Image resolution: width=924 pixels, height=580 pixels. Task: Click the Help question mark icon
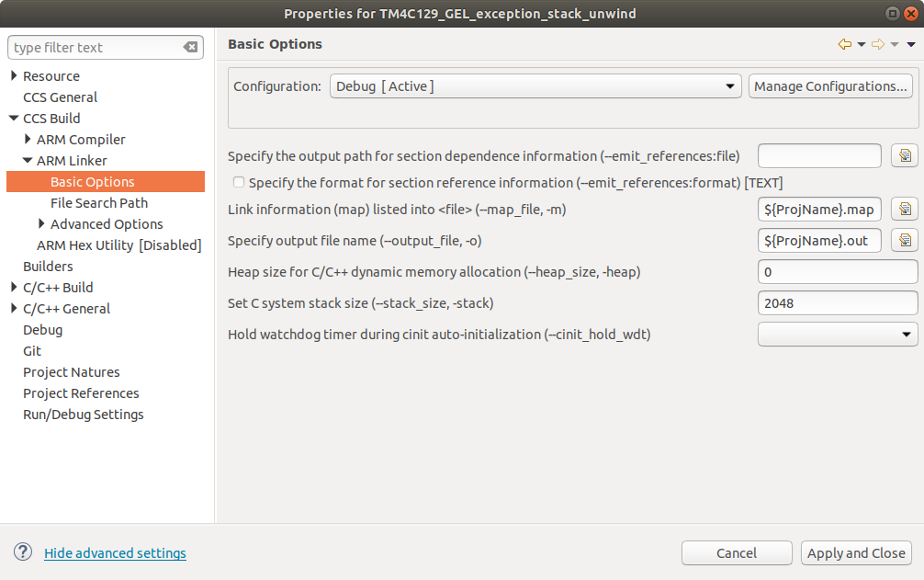(x=23, y=552)
